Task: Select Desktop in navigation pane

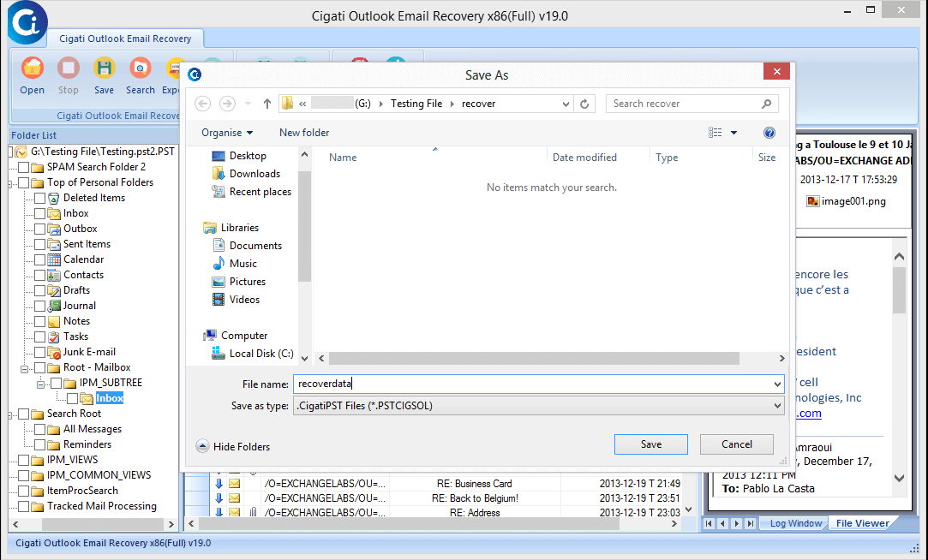Action: tap(240, 156)
